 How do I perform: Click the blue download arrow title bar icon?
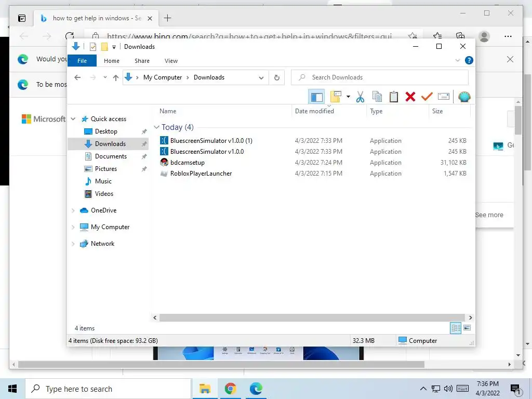[76, 46]
